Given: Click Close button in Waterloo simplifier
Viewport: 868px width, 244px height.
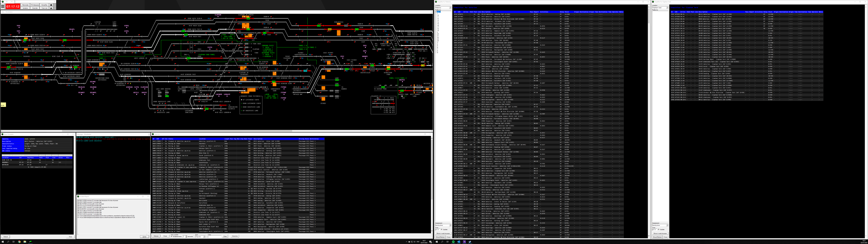Looking at the screenshot, I should 448,237.
